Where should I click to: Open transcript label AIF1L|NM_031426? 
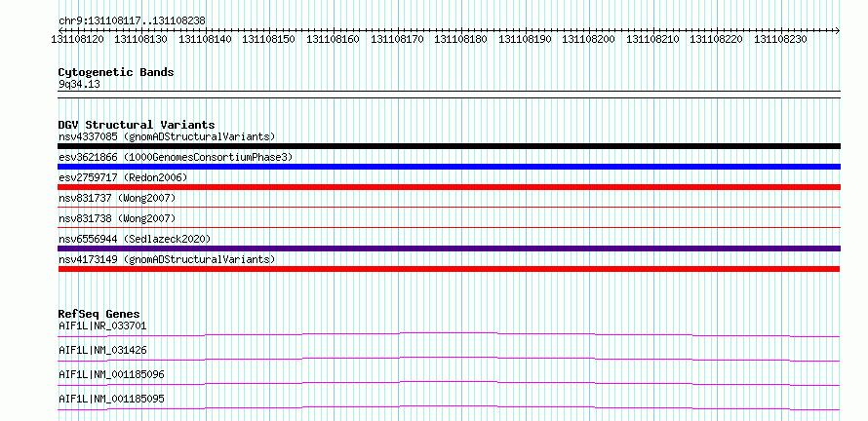pyautogui.click(x=102, y=350)
